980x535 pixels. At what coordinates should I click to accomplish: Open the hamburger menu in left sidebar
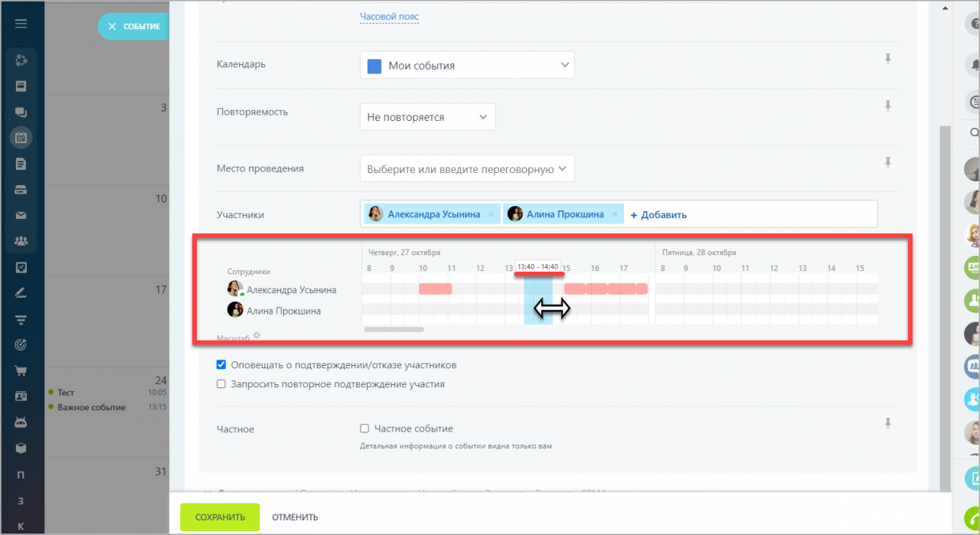click(21, 24)
